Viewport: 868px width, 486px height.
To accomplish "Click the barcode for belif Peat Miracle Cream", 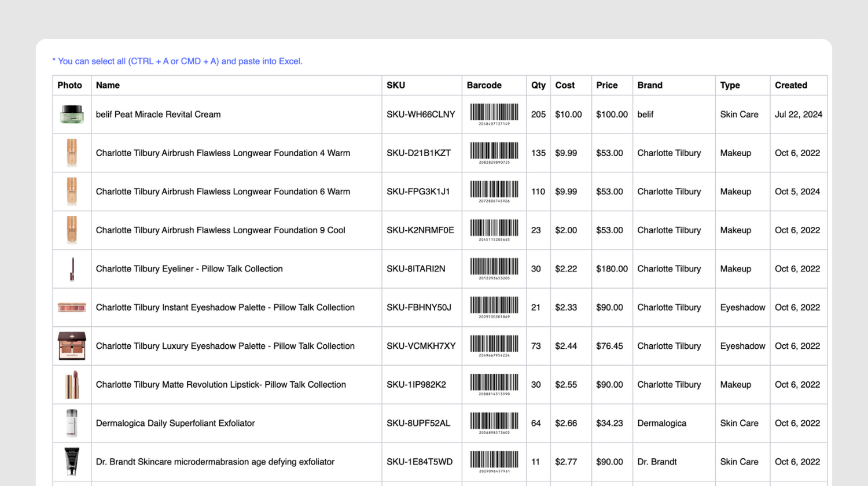I will (494, 115).
